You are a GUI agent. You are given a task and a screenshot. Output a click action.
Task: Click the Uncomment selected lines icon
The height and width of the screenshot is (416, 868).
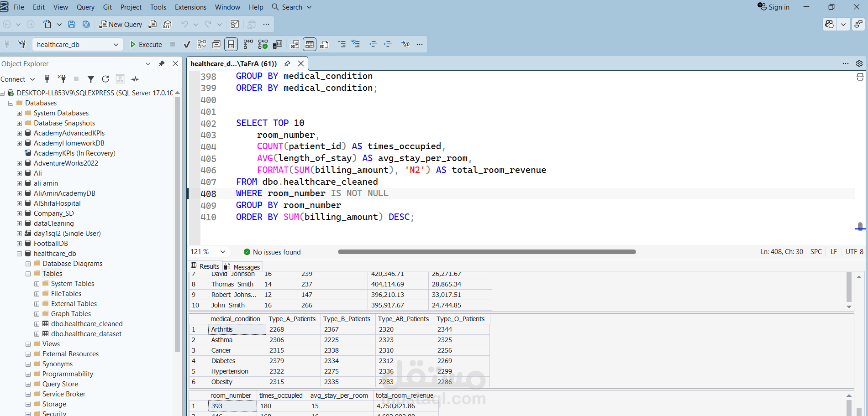356,44
